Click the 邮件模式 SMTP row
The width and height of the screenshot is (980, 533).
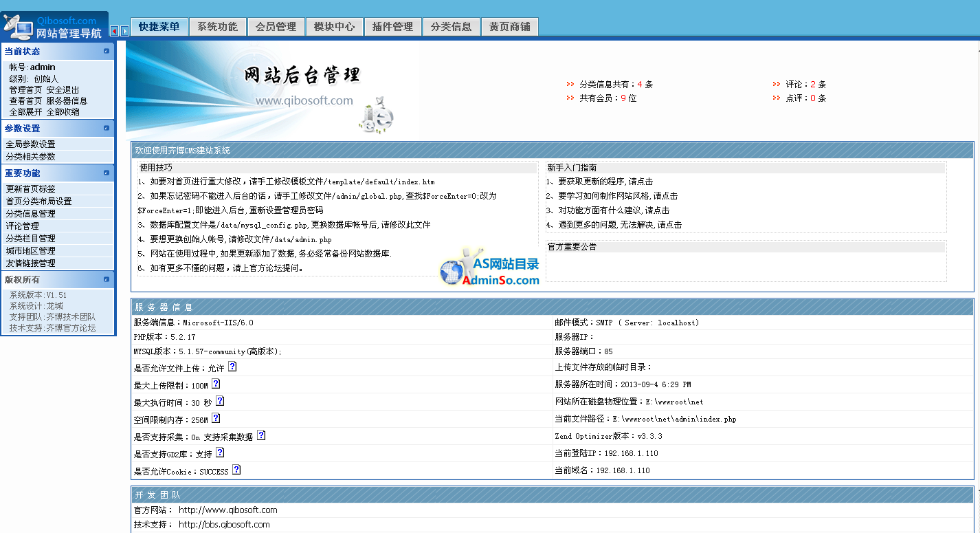(x=763, y=322)
